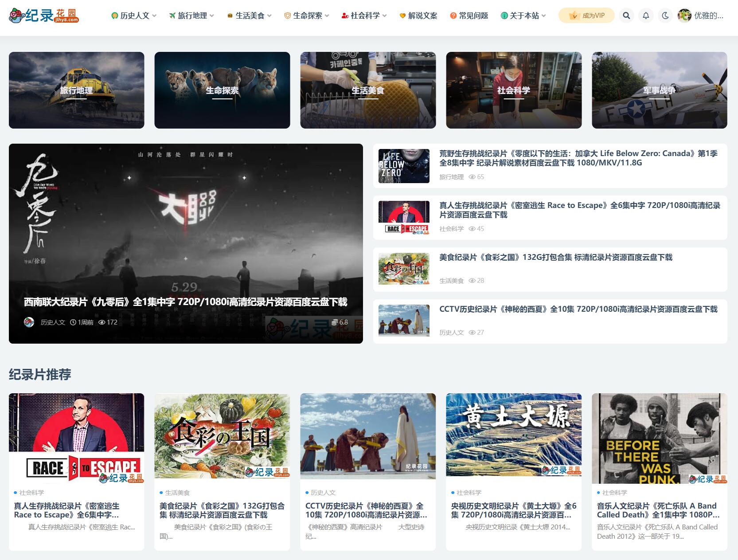Open the 军事战争 category card
Image resolution: width=738 pixels, height=560 pixels.
click(660, 90)
